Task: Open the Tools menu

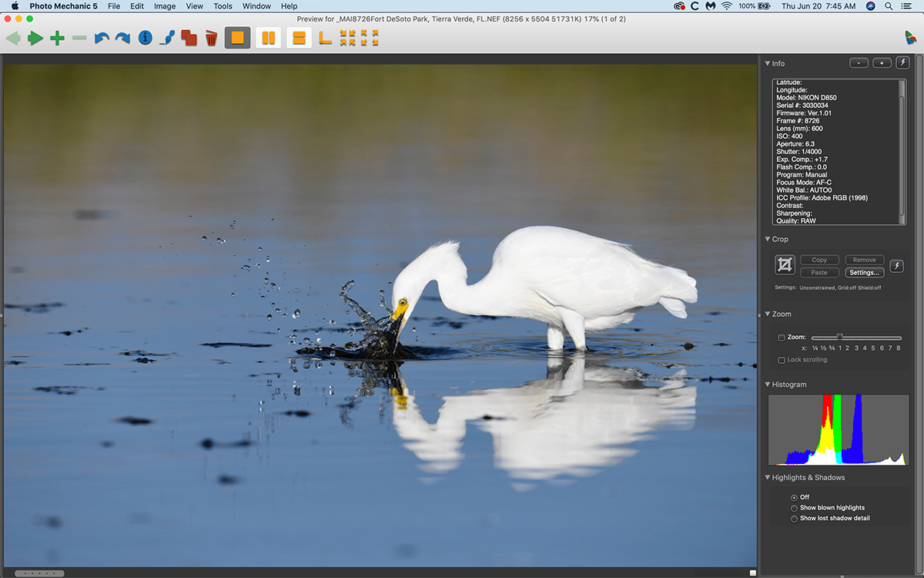Action: [223, 6]
